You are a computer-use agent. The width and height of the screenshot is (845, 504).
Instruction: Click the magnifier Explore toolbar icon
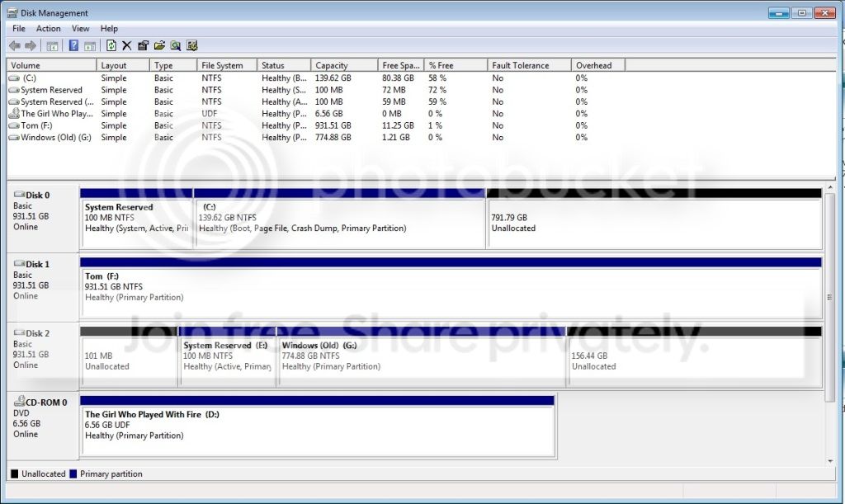(175, 45)
